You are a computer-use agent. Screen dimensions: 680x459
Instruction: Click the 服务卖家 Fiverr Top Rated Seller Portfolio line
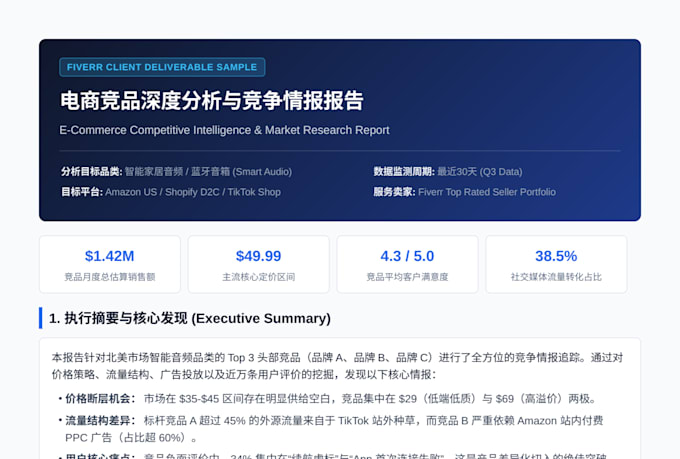(x=464, y=192)
